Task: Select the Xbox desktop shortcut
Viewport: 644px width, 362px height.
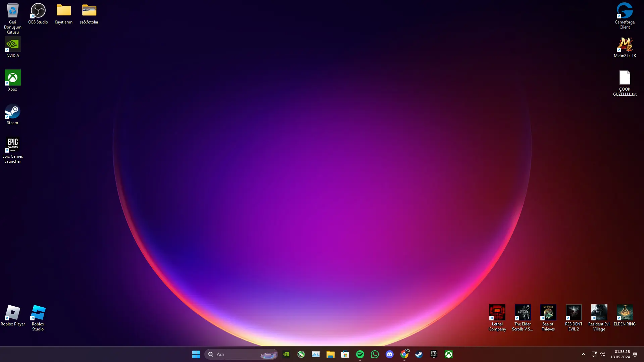Action: [12, 81]
